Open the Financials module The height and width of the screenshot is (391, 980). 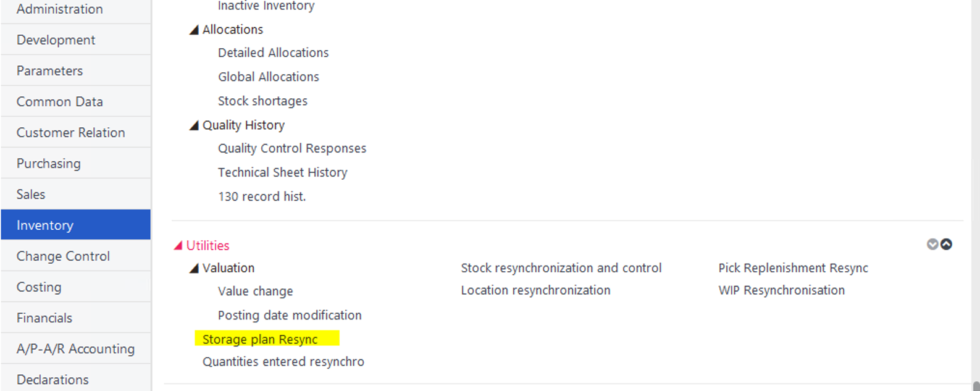coord(76,317)
